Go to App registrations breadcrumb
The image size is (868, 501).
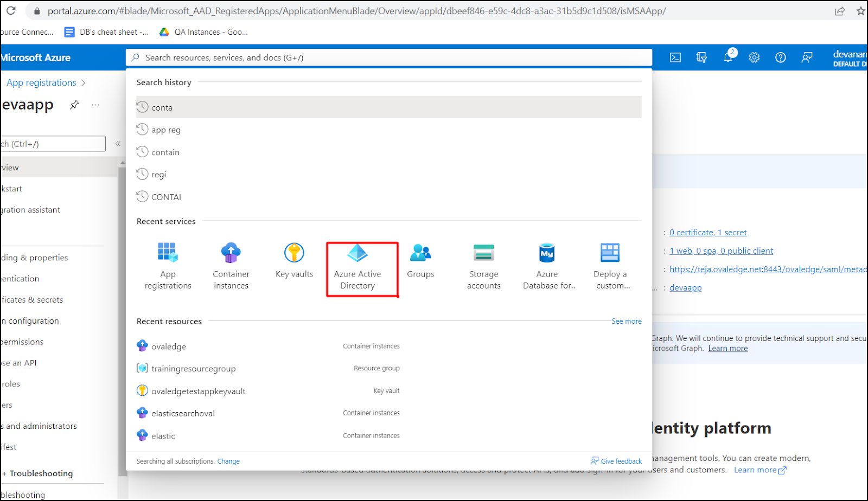click(x=41, y=82)
